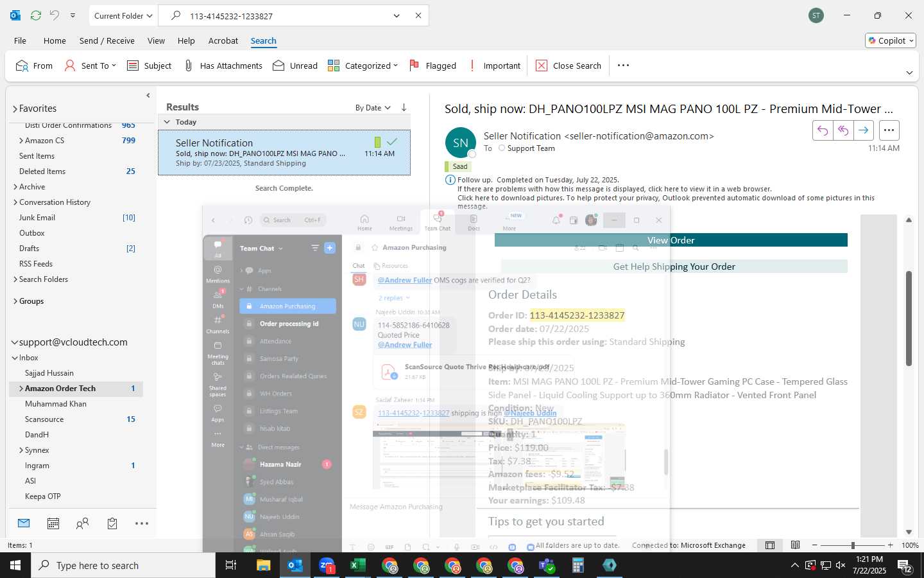Open the People contacts icon
The width and height of the screenshot is (924, 578).
point(82,523)
